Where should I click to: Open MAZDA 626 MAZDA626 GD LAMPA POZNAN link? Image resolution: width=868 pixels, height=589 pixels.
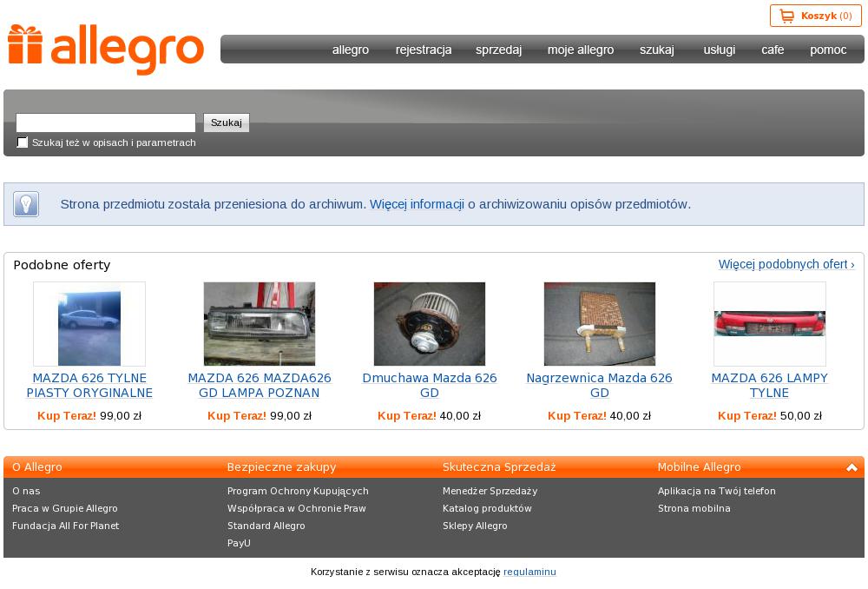(x=260, y=385)
